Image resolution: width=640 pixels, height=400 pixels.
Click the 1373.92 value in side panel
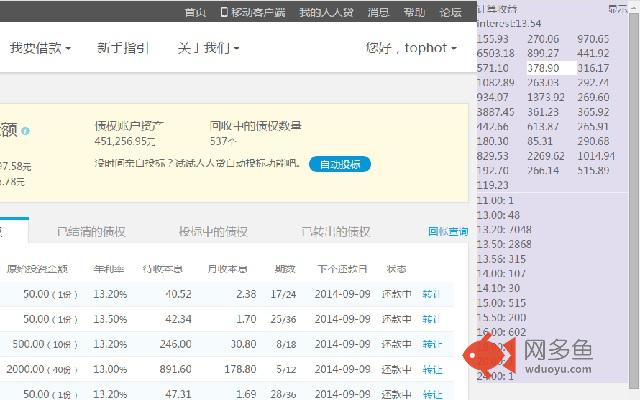tap(546, 97)
